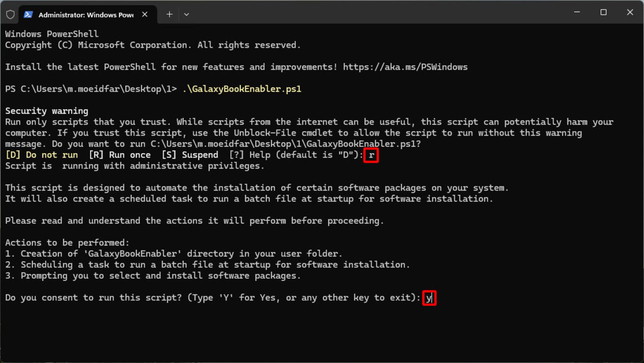Open the https://aka.ms/PSWindows link

coord(405,67)
